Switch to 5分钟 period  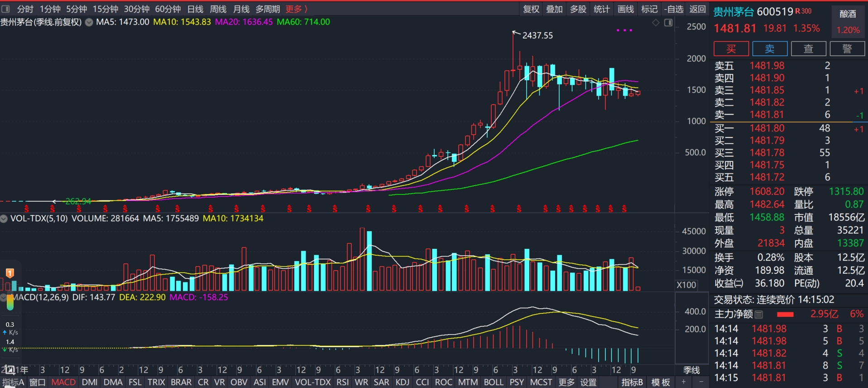(77, 9)
